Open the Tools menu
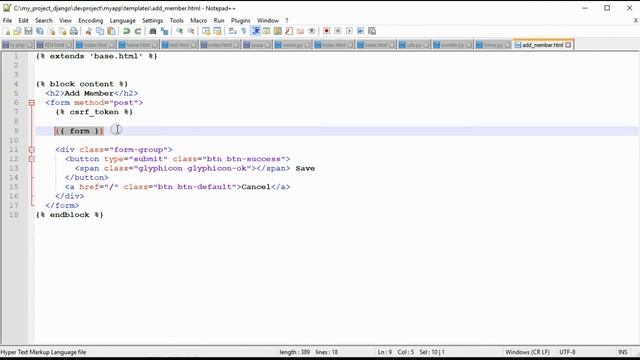 pos(177,20)
